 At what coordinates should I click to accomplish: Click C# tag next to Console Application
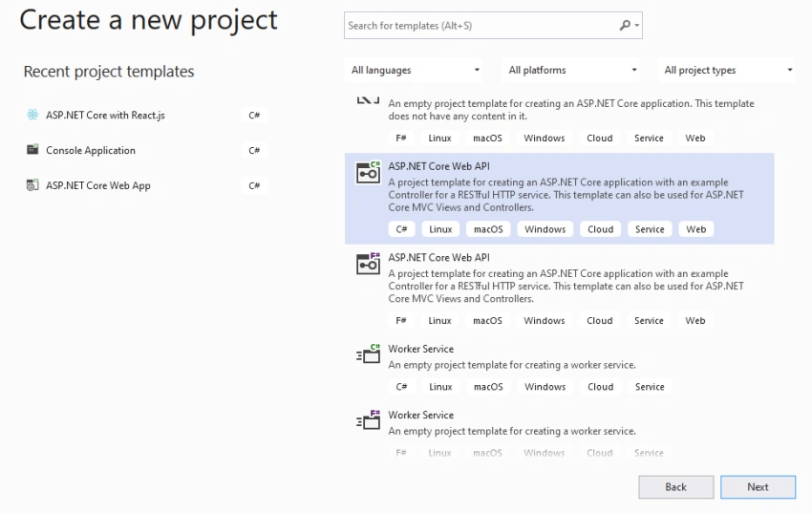click(x=254, y=150)
